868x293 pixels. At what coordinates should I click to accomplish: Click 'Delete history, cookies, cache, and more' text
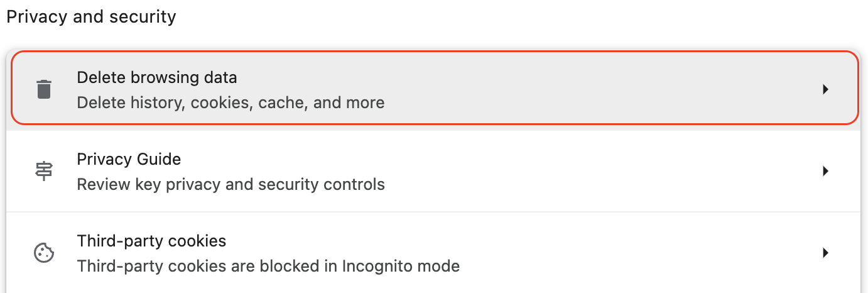pyautogui.click(x=231, y=102)
